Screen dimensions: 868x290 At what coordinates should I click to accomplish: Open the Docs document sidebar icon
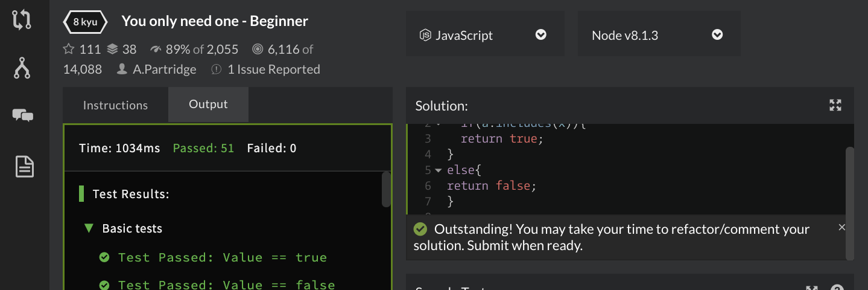click(x=24, y=166)
